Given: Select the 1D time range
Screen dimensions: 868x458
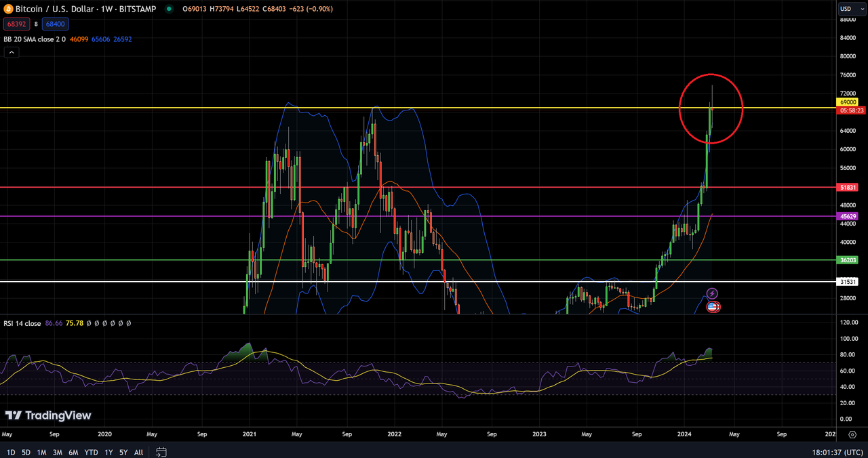Looking at the screenshot, I should tap(11, 452).
